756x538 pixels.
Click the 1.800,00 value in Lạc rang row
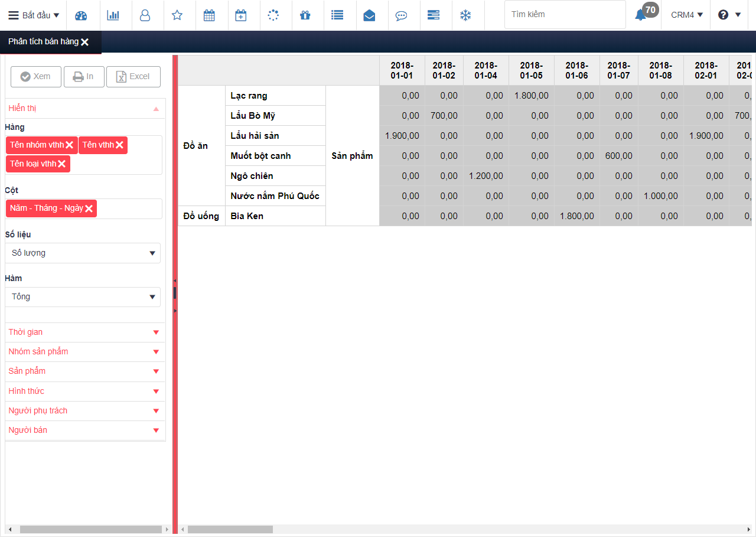[532, 96]
